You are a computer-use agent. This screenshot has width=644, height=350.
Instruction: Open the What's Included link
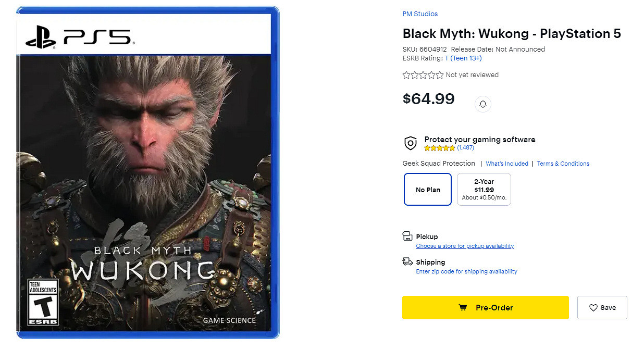507,164
